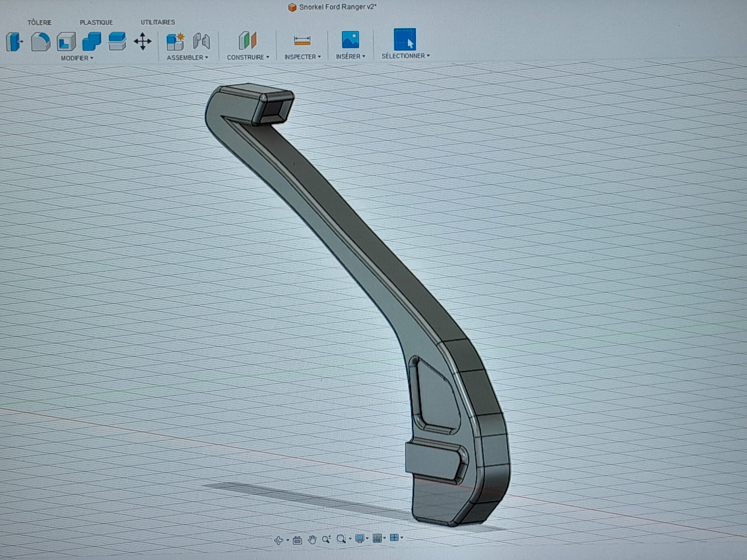Select the Zoom Window fit icon
This screenshot has width=747, height=560.
click(341, 539)
